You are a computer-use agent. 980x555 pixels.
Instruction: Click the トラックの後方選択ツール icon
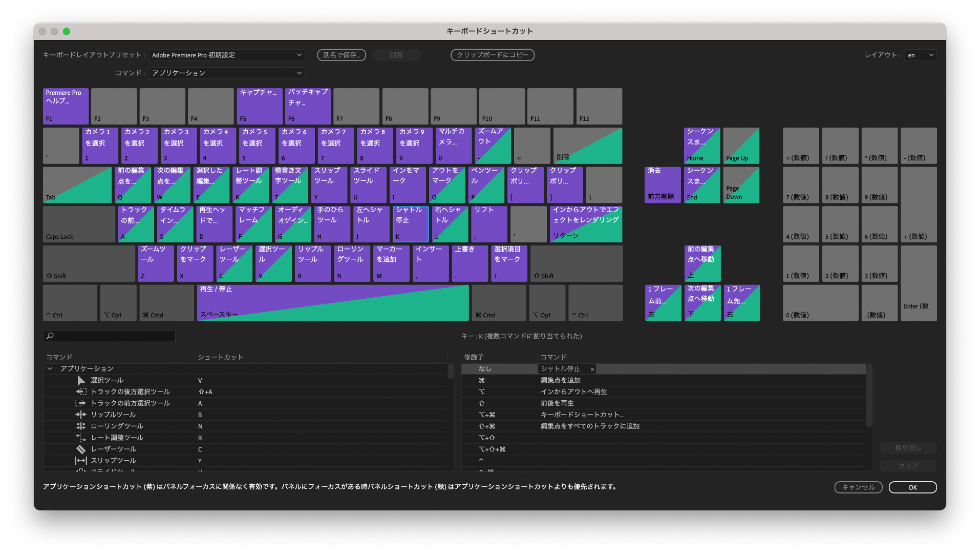[x=81, y=392]
